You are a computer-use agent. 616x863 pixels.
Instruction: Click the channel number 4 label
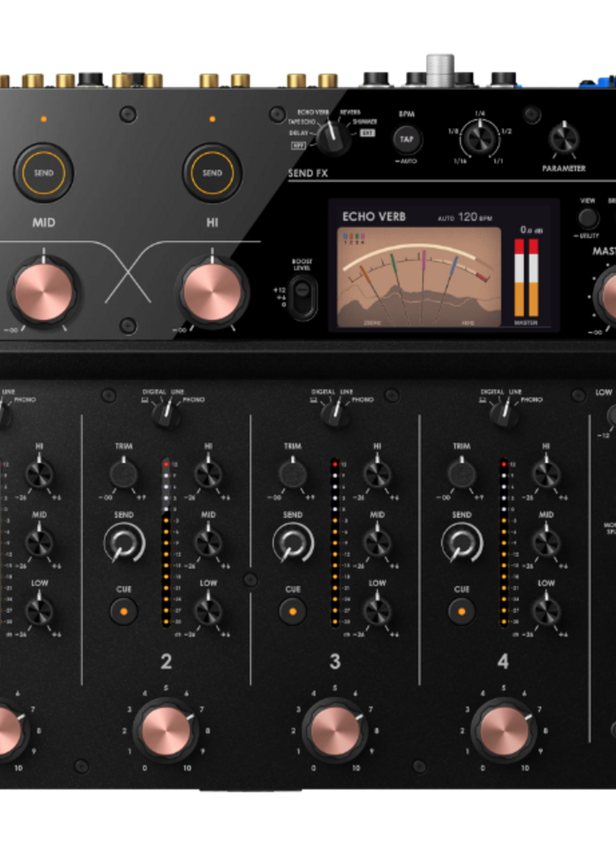(x=503, y=662)
